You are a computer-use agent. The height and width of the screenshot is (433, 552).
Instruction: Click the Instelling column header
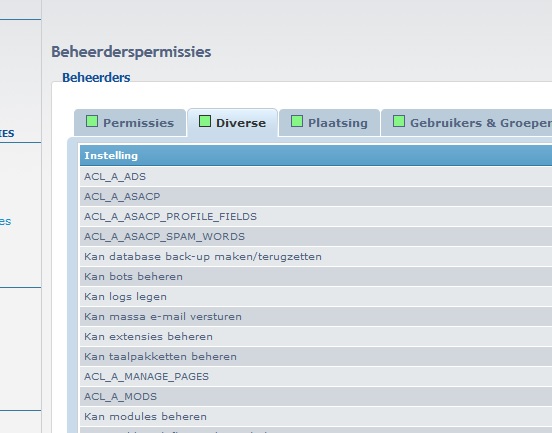click(316, 155)
